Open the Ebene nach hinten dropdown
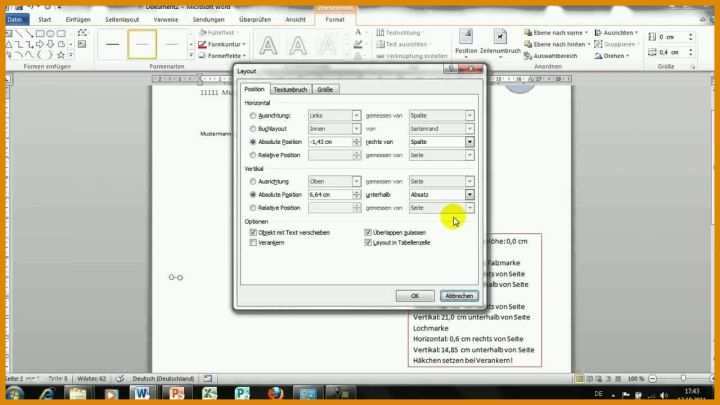The width and height of the screenshot is (720, 405). (x=557, y=45)
